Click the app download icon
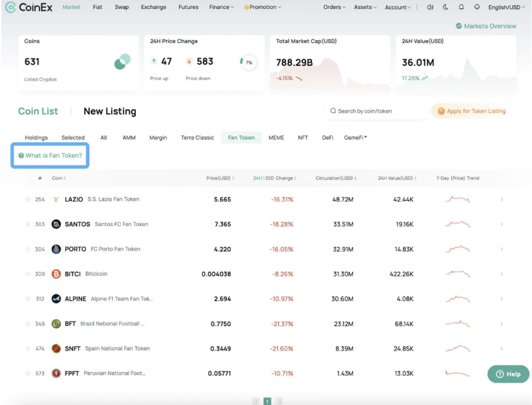Screen dimensions: 532x405 point(477,7)
